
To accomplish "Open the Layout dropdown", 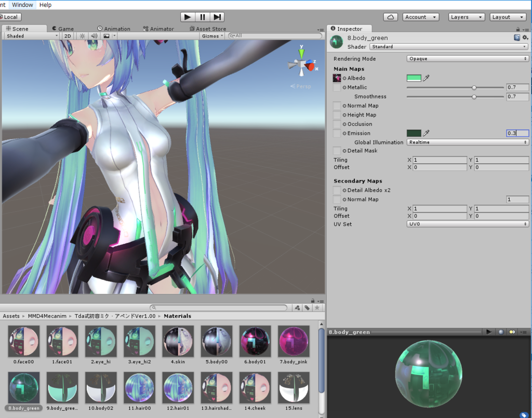I will tap(508, 17).
